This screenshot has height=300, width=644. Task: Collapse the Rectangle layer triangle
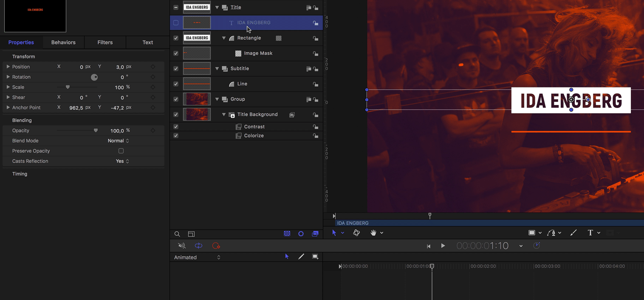tap(224, 38)
